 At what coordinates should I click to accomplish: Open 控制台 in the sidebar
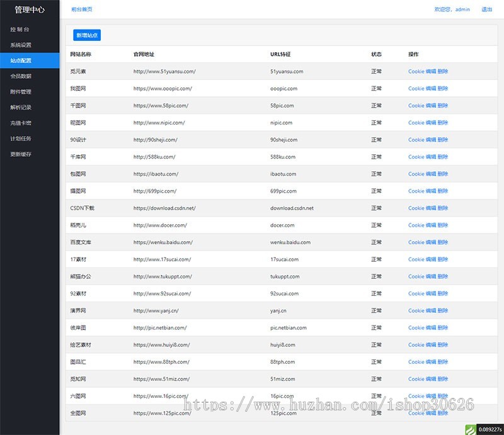20,30
